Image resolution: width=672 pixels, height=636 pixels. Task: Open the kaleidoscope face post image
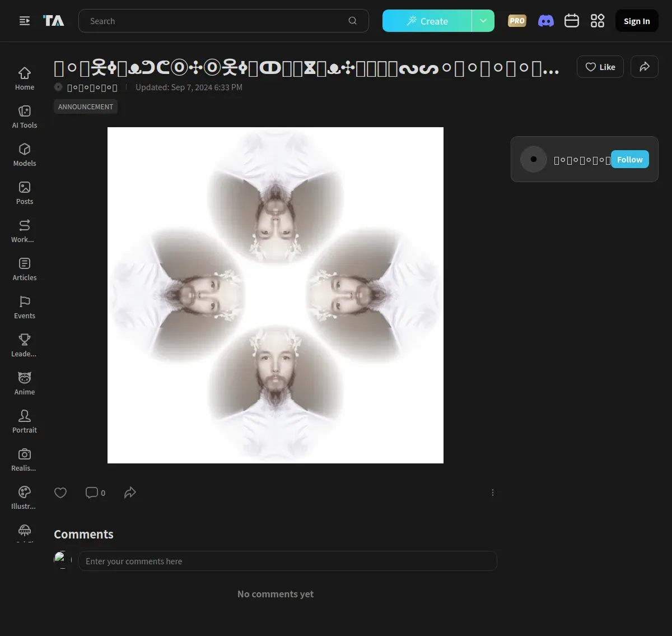point(276,295)
